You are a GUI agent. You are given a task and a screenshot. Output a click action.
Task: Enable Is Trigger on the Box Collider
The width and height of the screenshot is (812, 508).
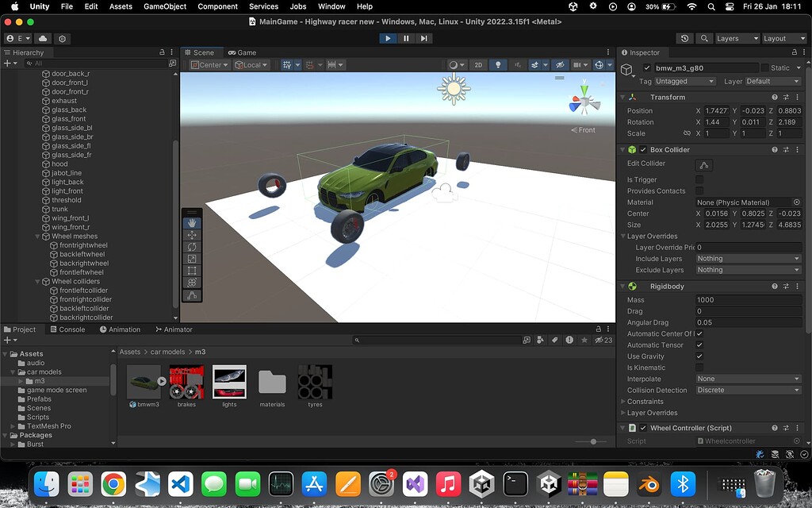[x=701, y=179]
